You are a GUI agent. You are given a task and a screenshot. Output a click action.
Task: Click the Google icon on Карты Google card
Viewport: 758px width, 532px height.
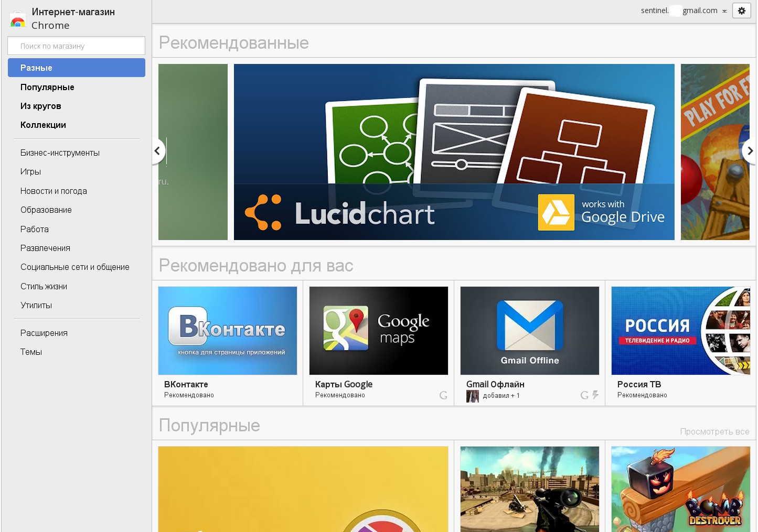click(443, 395)
